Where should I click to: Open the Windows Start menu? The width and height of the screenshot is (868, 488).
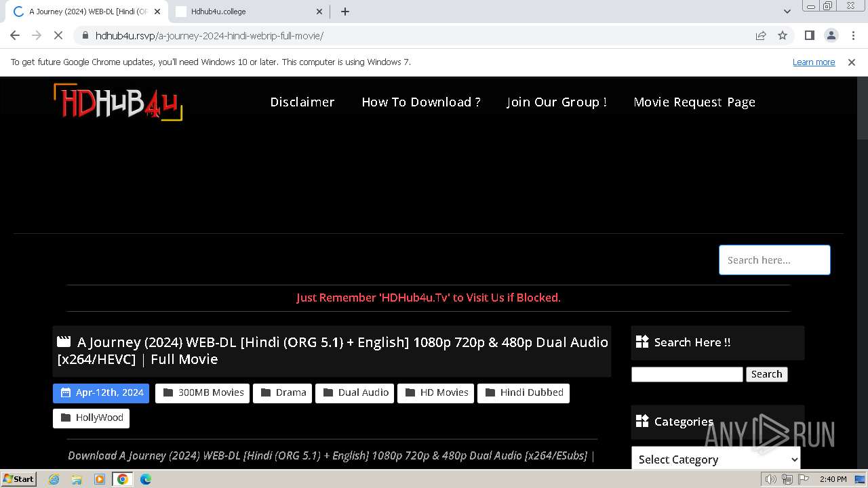pyautogui.click(x=18, y=479)
